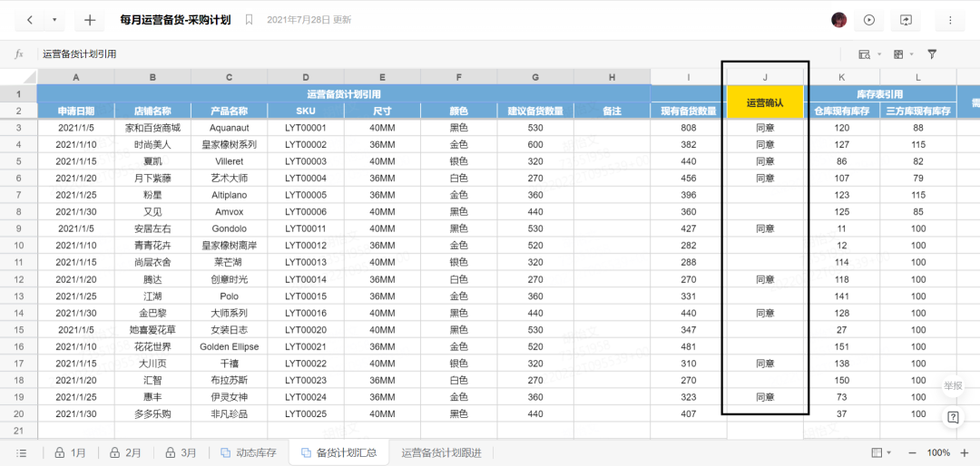Click cell 皇家橡树离岸
Screen dimensions: 980x466
229,246
